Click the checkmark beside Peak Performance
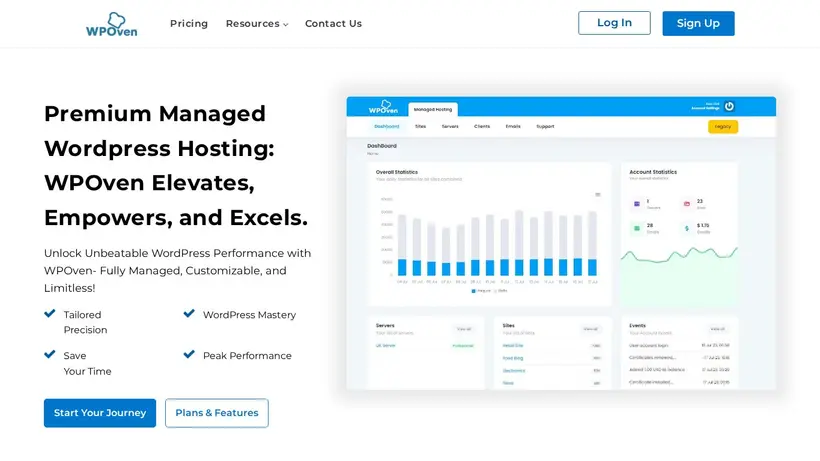820x461 pixels. pos(189,354)
